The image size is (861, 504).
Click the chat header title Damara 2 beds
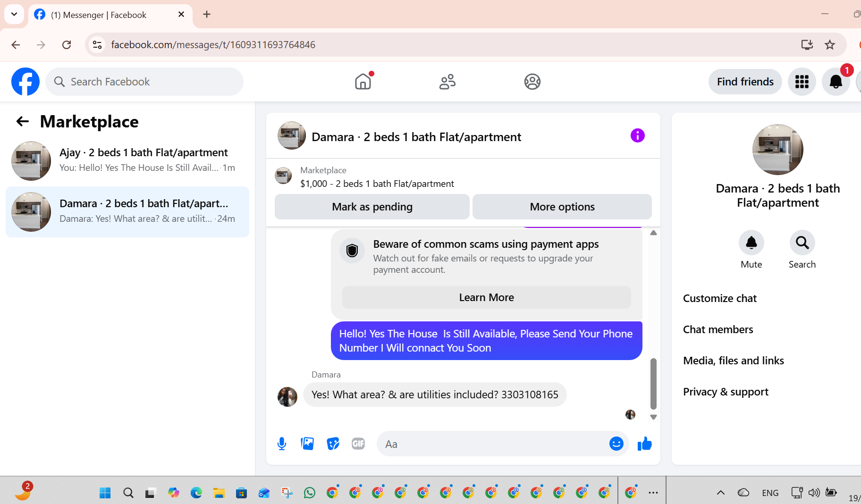click(x=416, y=137)
